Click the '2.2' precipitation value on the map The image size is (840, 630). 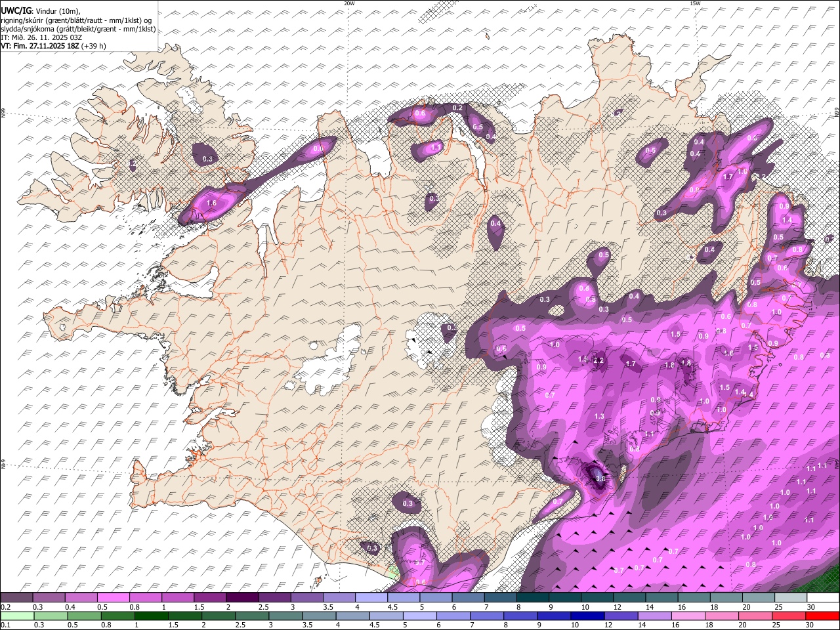click(x=598, y=360)
